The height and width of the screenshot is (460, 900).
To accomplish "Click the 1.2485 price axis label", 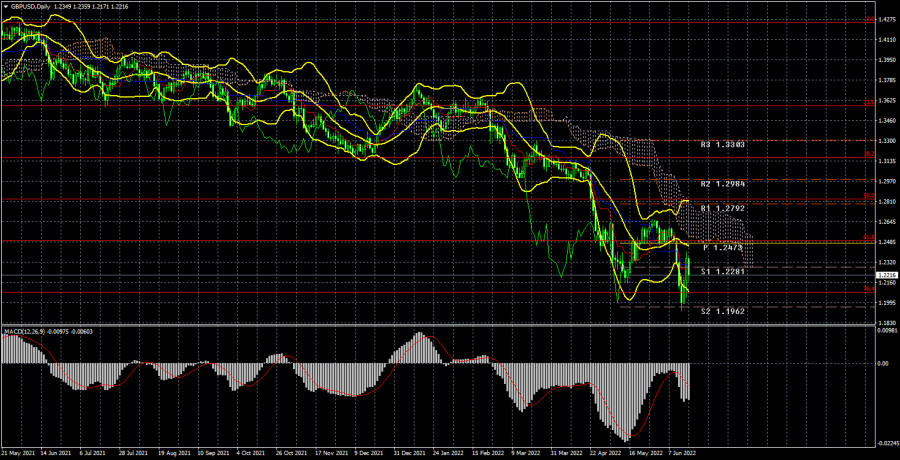I will (x=887, y=242).
